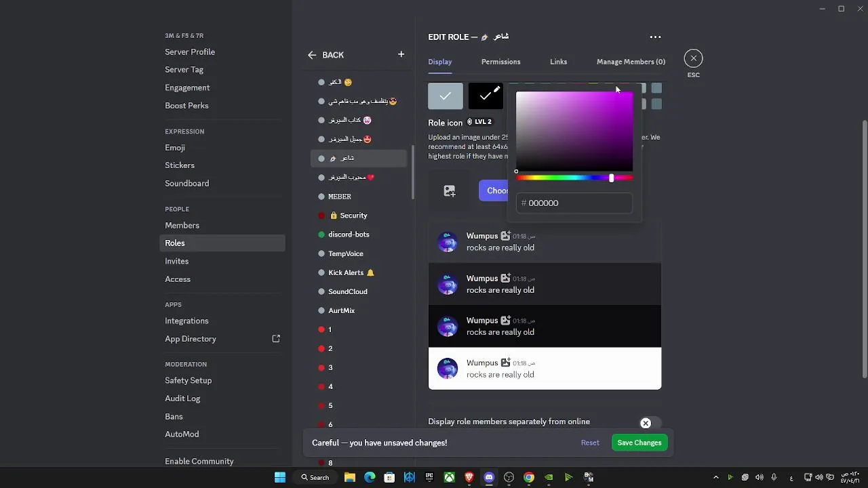Click Save Changes button
This screenshot has height=488, width=868.
(x=639, y=443)
